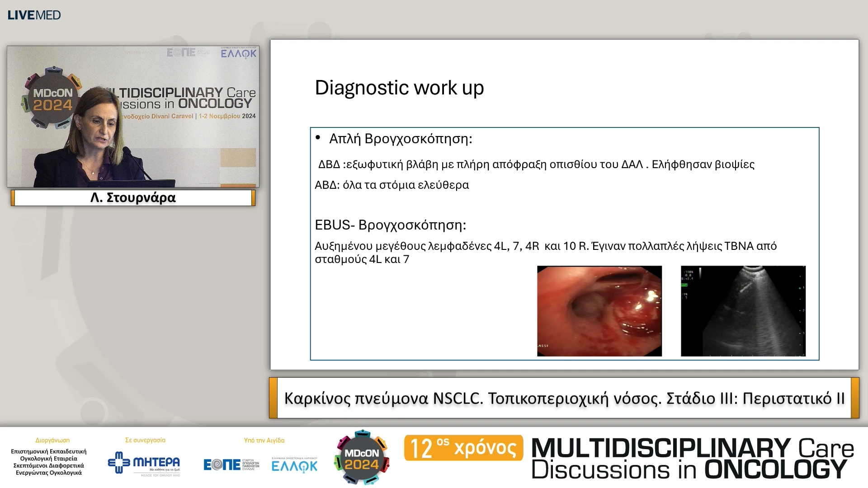Click the Diagnostic work up slide title
868x488 pixels.
click(399, 88)
